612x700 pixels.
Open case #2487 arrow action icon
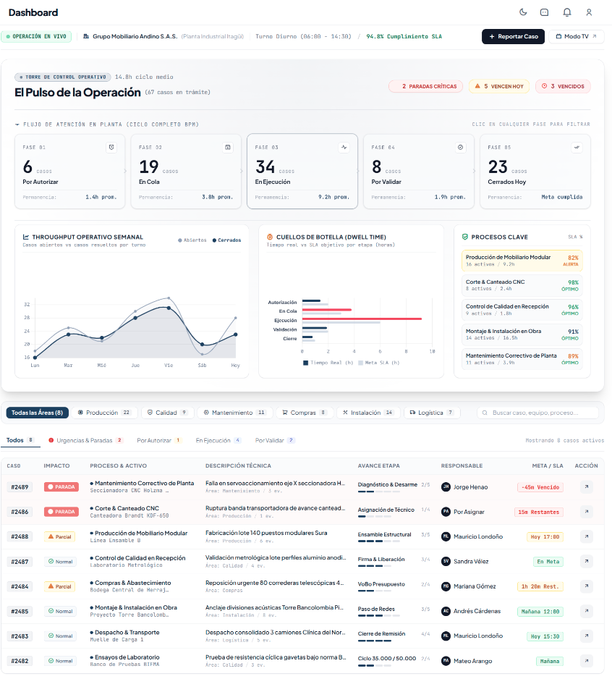pos(587,561)
